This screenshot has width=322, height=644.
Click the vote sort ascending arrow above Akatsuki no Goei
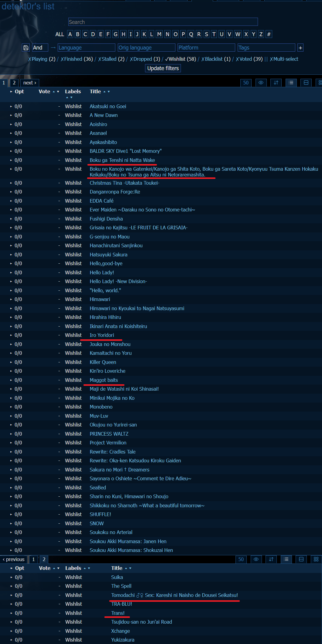[x=54, y=92]
